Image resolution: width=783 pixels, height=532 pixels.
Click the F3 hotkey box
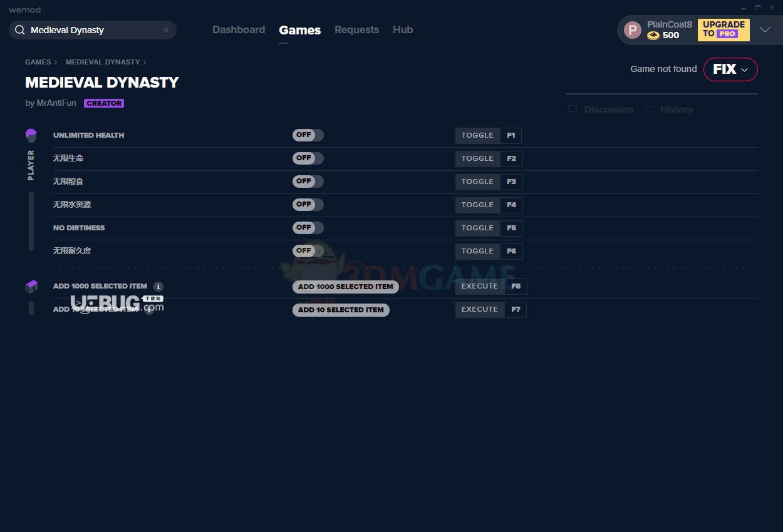pyautogui.click(x=511, y=182)
